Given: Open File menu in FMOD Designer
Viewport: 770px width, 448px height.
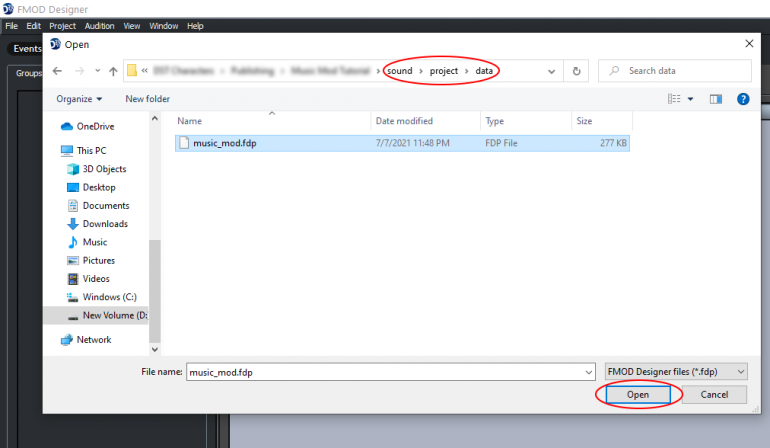Looking at the screenshot, I should click(x=11, y=26).
